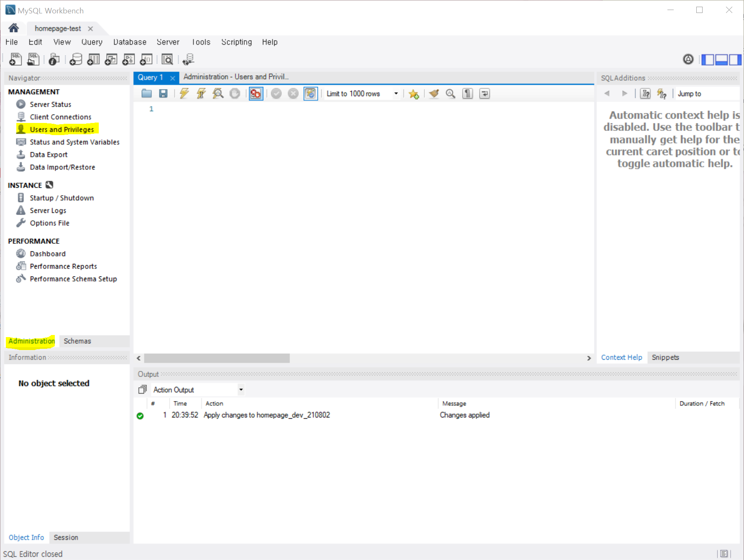The image size is (744, 560).
Task: Open the Query menu
Action: pos(92,42)
